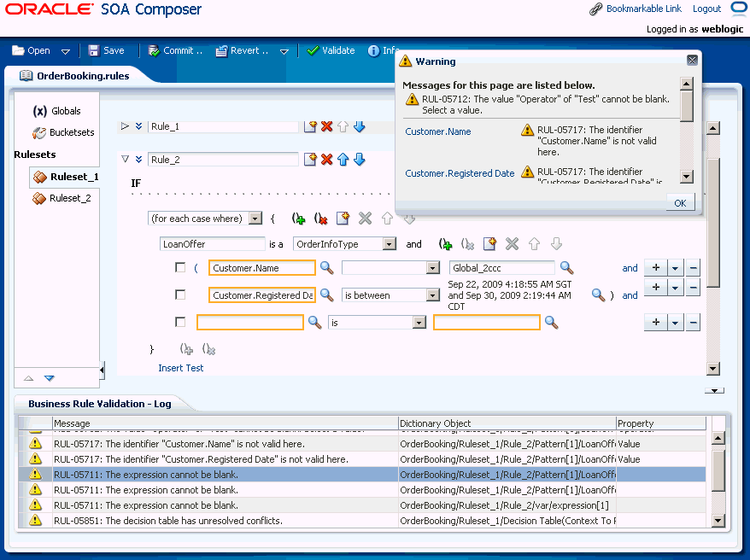Add pattern in the LoanOffer row
The image size is (750, 560).
click(x=489, y=244)
